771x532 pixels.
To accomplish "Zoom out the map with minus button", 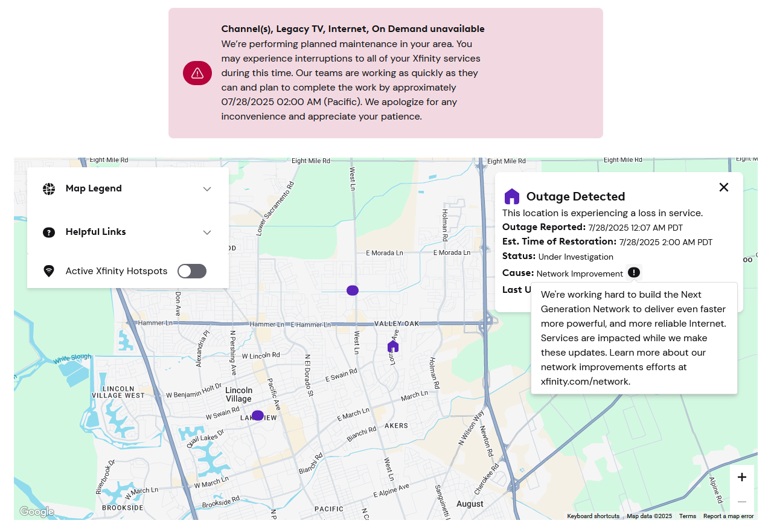I will click(742, 502).
